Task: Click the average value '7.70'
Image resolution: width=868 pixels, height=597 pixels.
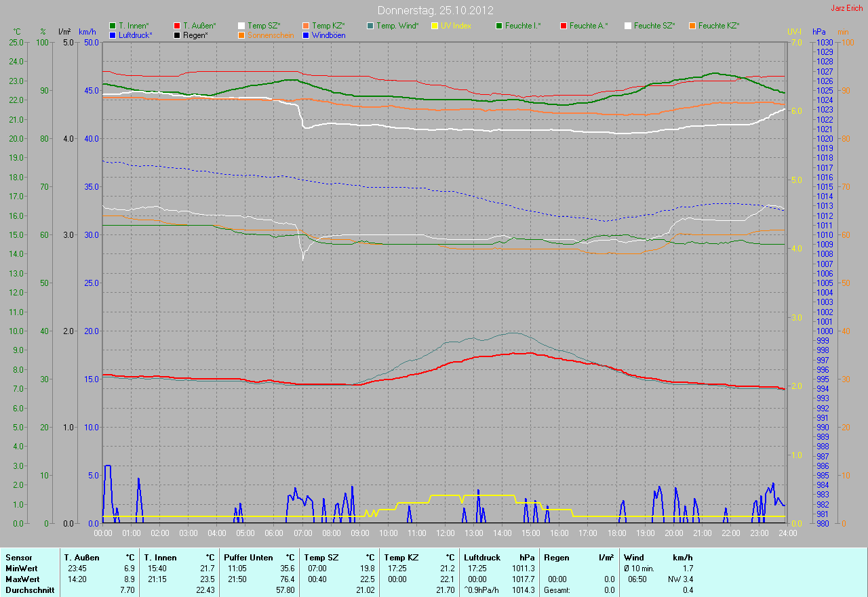Action: tap(127, 590)
